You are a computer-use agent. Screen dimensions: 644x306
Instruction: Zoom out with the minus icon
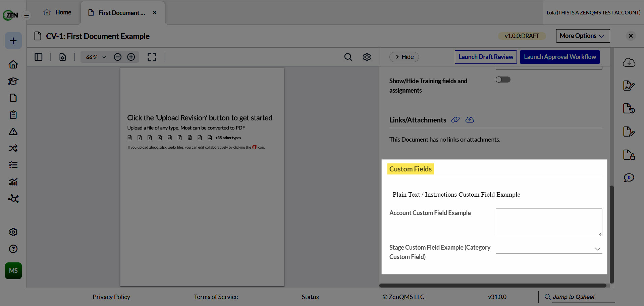(x=117, y=57)
